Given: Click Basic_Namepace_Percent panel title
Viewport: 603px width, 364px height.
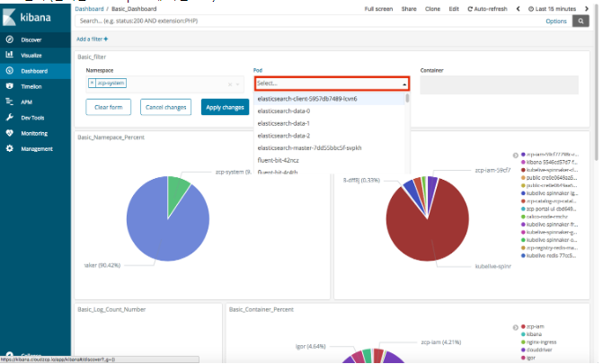Looking at the screenshot, I should click(111, 138).
